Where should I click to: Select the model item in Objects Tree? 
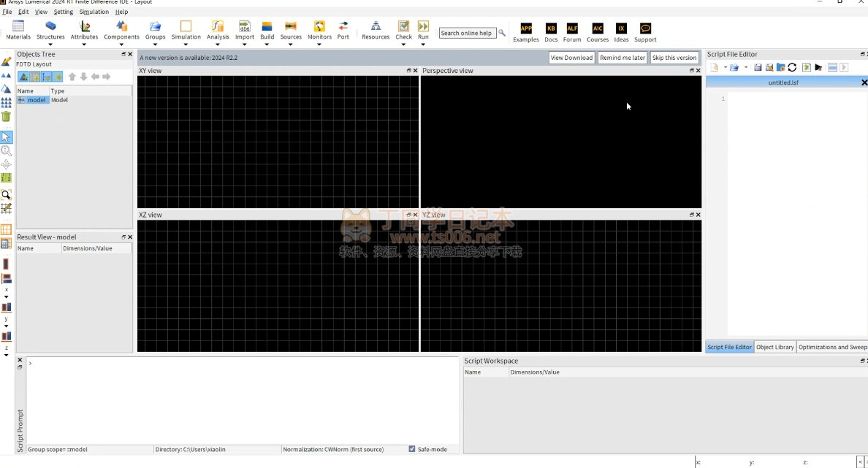(36, 100)
